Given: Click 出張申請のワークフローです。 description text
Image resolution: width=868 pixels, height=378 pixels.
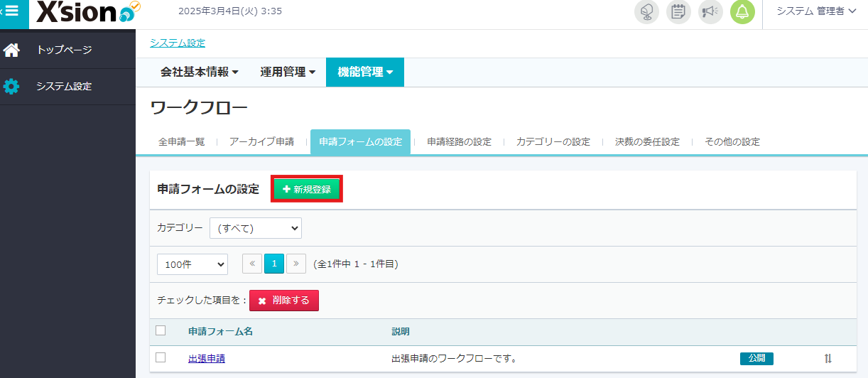Looking at the screenshot, I should tap(454, 359).
